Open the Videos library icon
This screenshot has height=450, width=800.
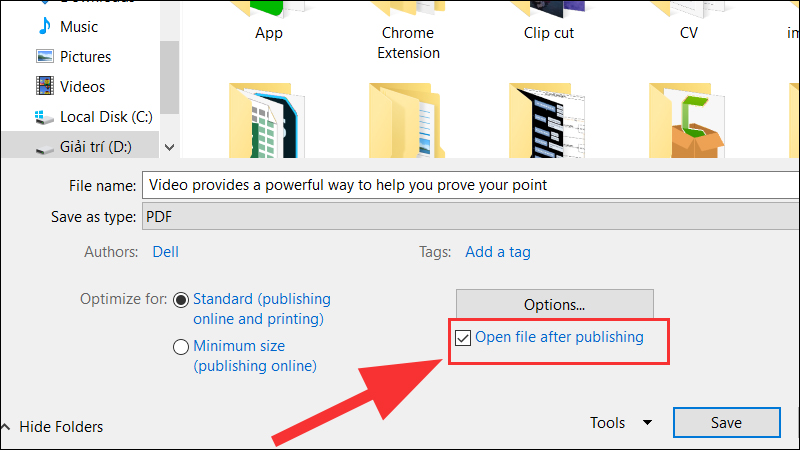pyautogui.click(x=45, y=87)
